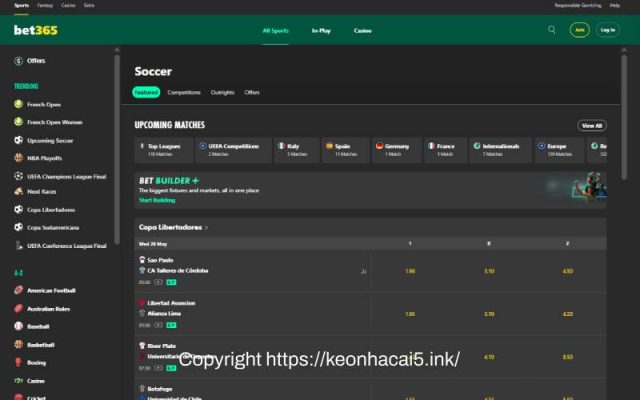Viewport: 640px width, 400px height.
Task: Pick draw odds for Sao Paulo match
Action: [489, 271]
